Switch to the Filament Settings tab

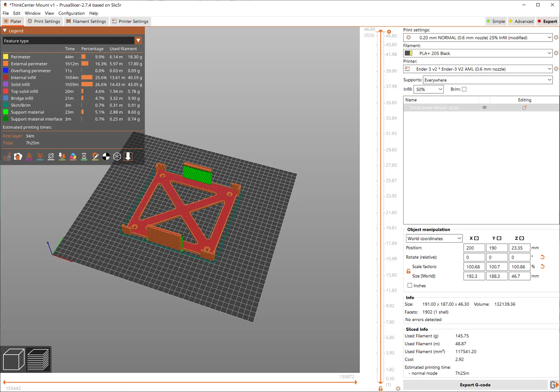pos(86,21)
